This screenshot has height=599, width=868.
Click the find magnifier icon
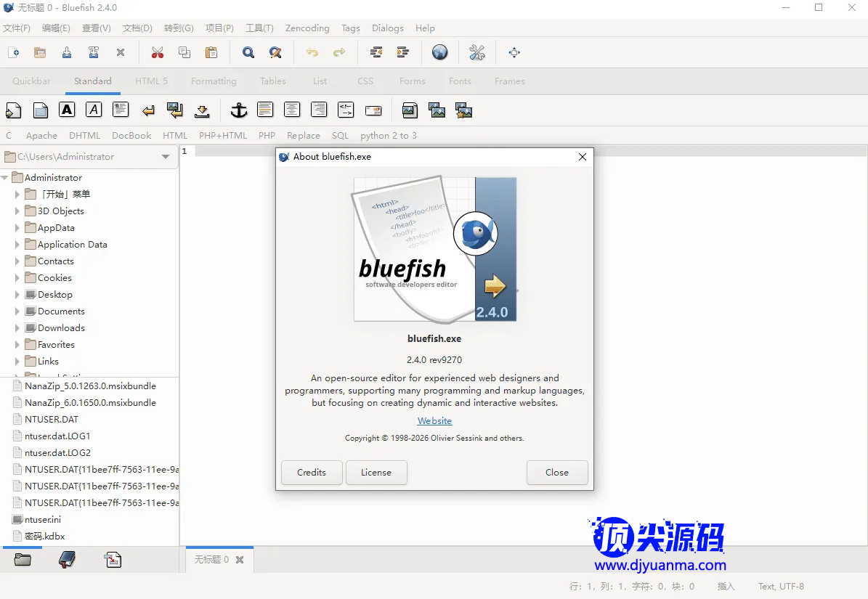248,52
